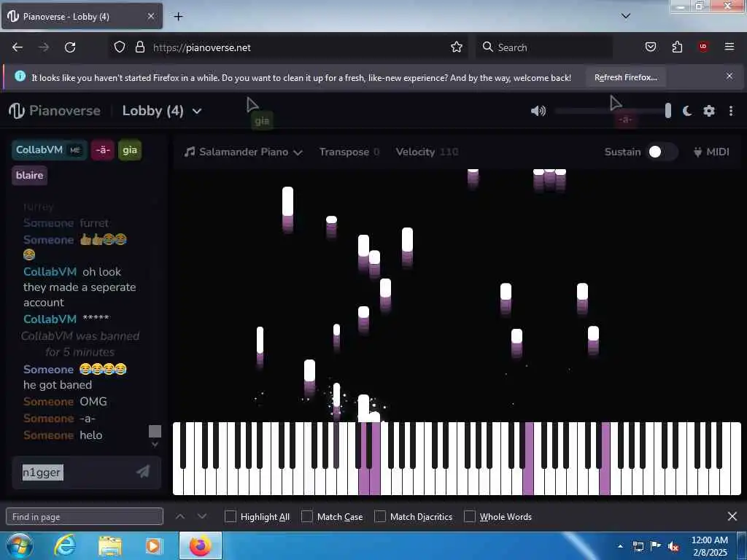
Task: Open the list all tabs chevron
Action: pos(626,16)
